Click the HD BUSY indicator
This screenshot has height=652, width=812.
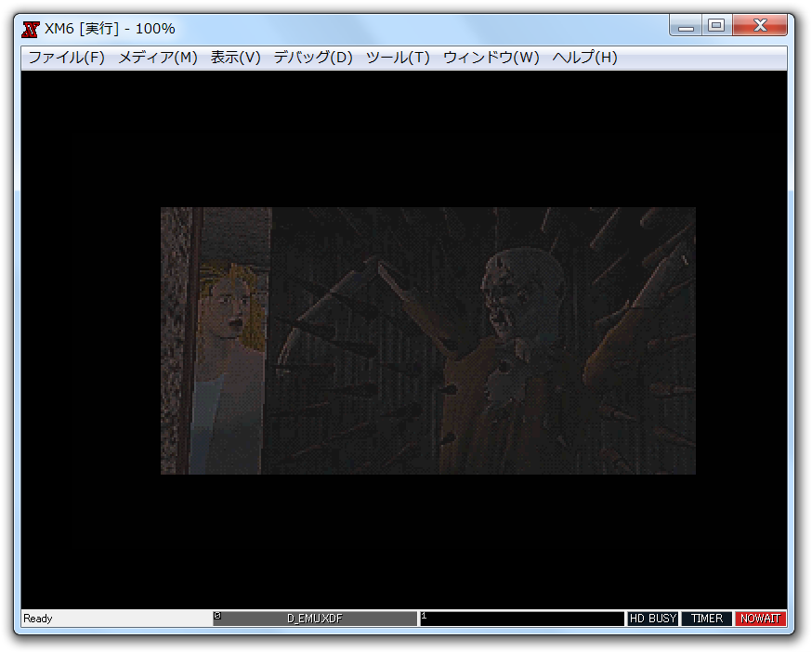(x=652, y=619)
